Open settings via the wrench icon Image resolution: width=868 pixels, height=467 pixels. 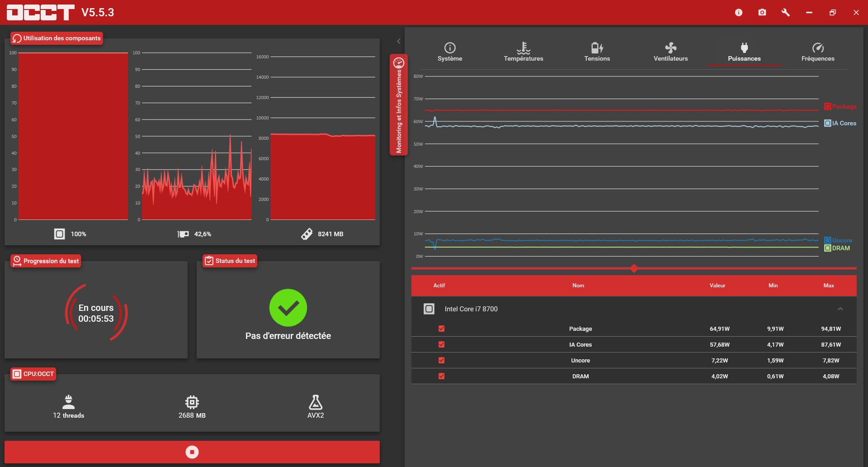(786, 13)
